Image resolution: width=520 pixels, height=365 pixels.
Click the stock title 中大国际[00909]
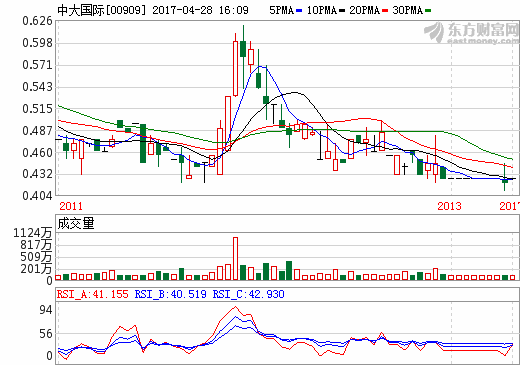[102, 10]
